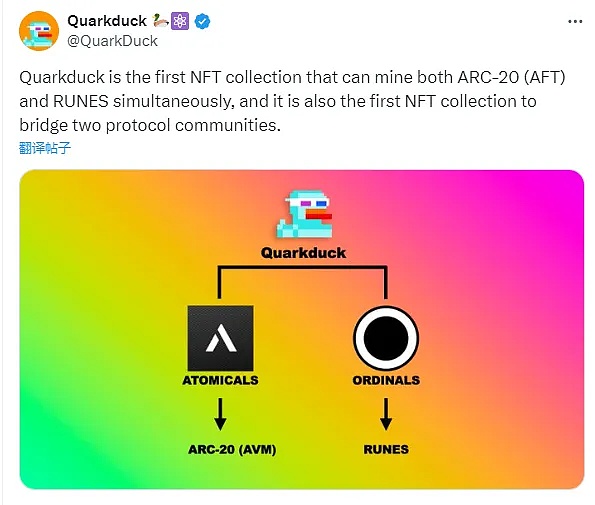595x505 pixels.
Task: Open the gradient diagram image
Action: point(302,329)
